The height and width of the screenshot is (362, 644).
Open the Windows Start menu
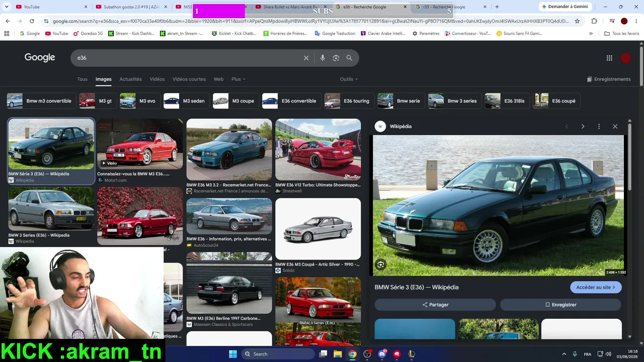233,354
